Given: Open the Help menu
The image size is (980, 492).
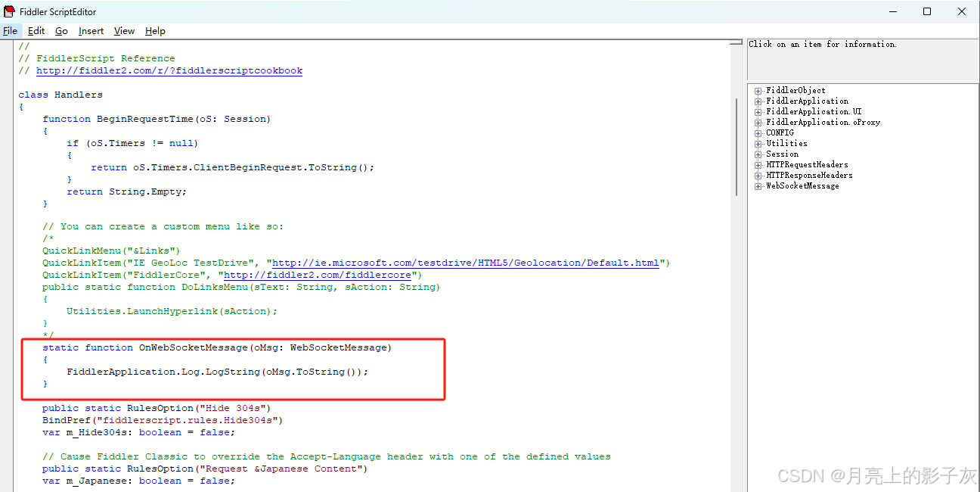Looking at the screenshot, I should [155, 31].
